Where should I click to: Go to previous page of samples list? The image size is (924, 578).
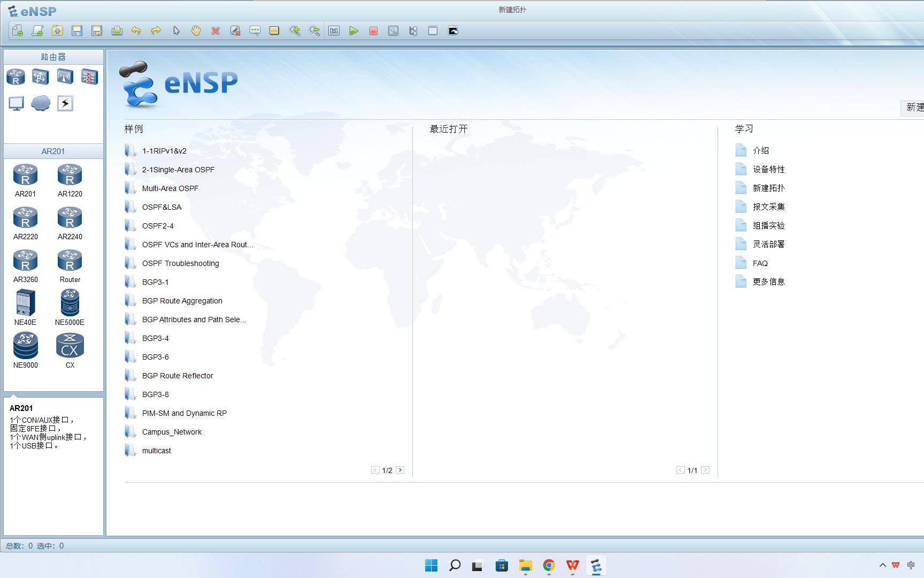tap(375, 470)
